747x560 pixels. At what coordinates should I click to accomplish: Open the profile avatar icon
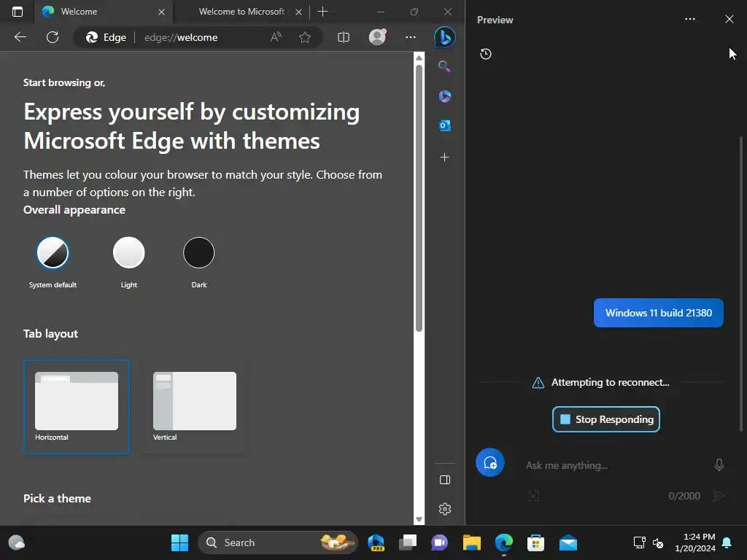377,37
